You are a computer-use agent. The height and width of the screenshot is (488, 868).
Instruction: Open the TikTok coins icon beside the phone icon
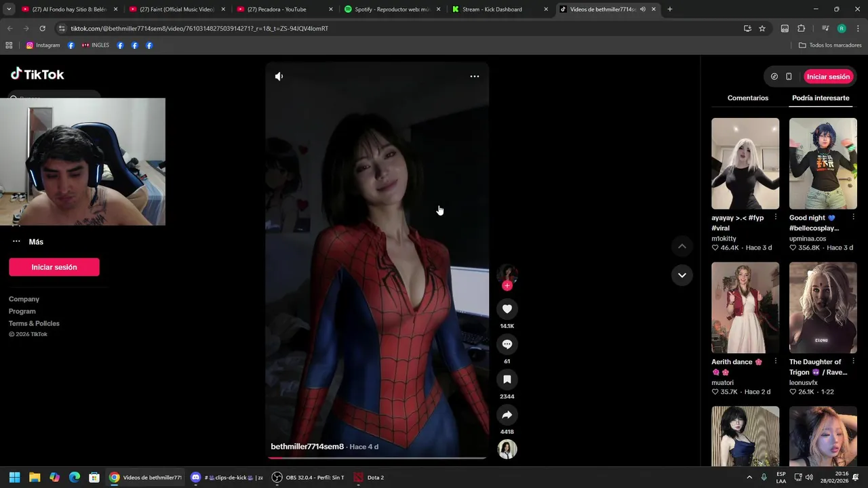tap(774, 77)
